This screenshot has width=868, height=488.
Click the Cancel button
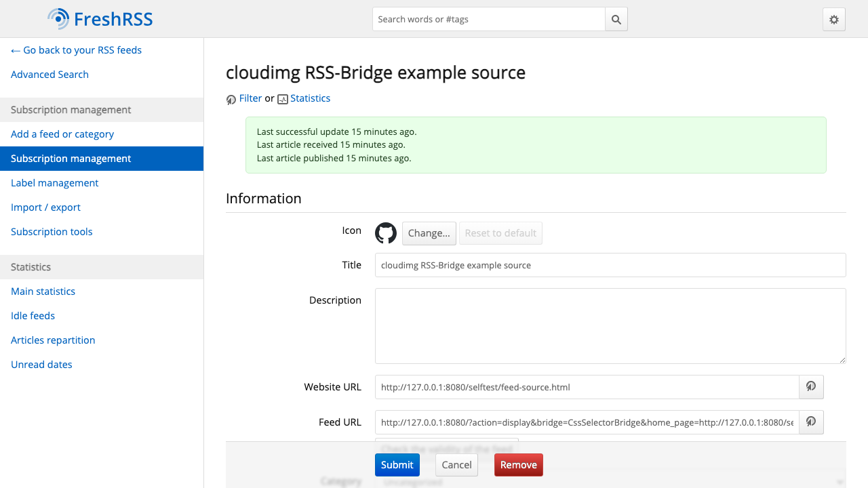456,465
